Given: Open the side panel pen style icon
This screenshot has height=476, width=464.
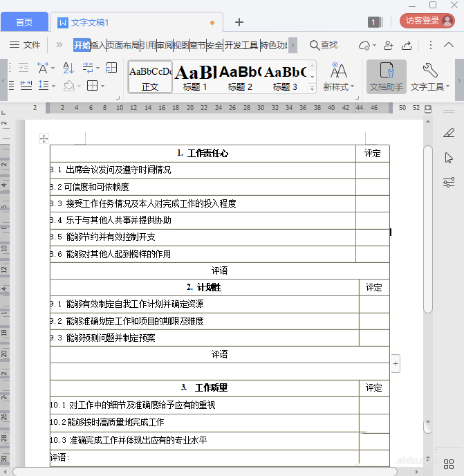Looking at the screenshot, I should pyautogui.click(x=449, y=133).
